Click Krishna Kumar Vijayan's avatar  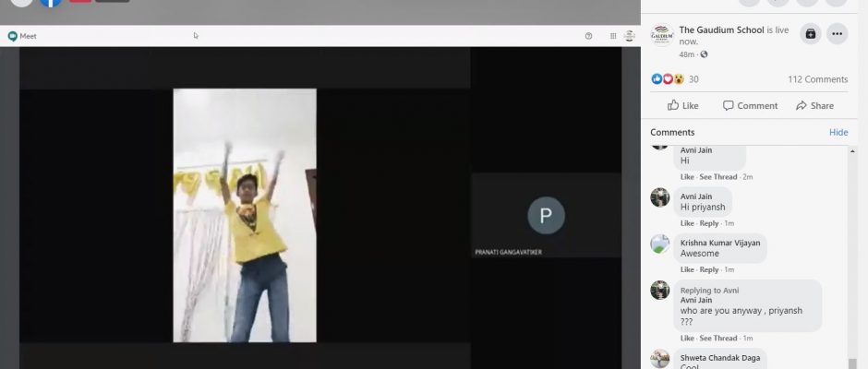click(660, 244)
